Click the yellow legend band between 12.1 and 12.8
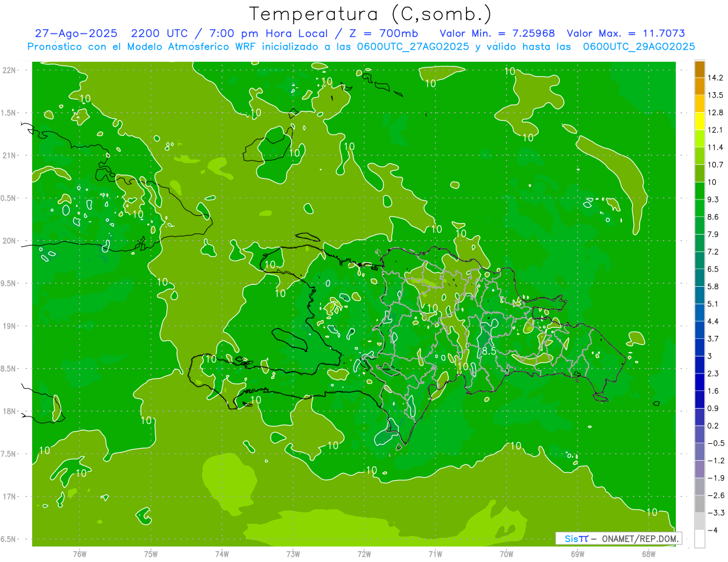Screen dimensions: 728x562 coord(699,121)
